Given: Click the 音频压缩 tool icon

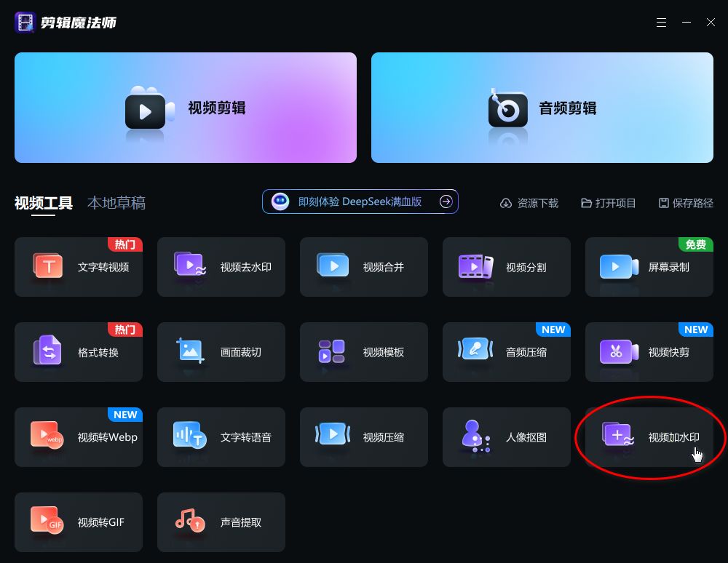Looking at the screenshot, I should tap(475, 348).
